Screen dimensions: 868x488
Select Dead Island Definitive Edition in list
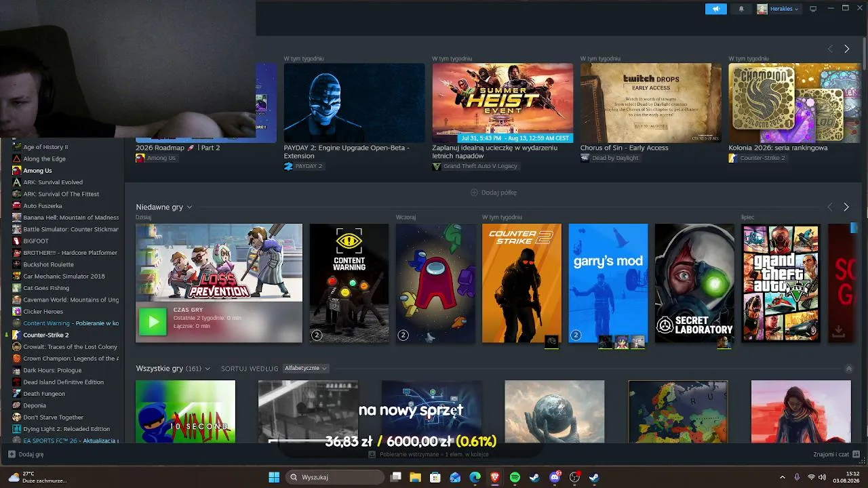point(64,382)
